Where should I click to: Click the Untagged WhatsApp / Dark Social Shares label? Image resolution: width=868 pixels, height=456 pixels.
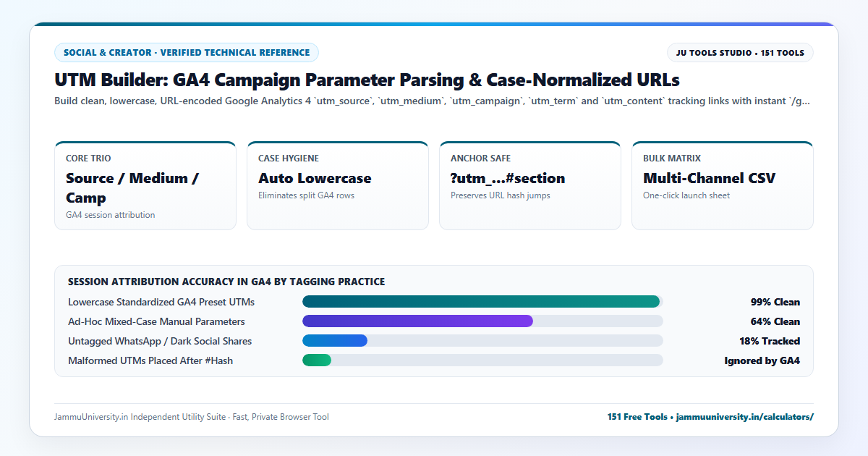tap(160, 341)
